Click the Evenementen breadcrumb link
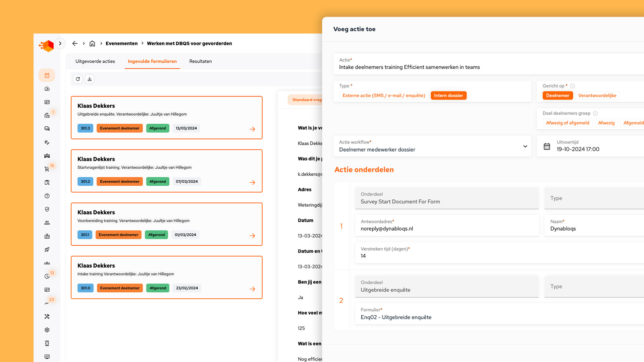The image size is (644, 362). [x=121, y=44]
